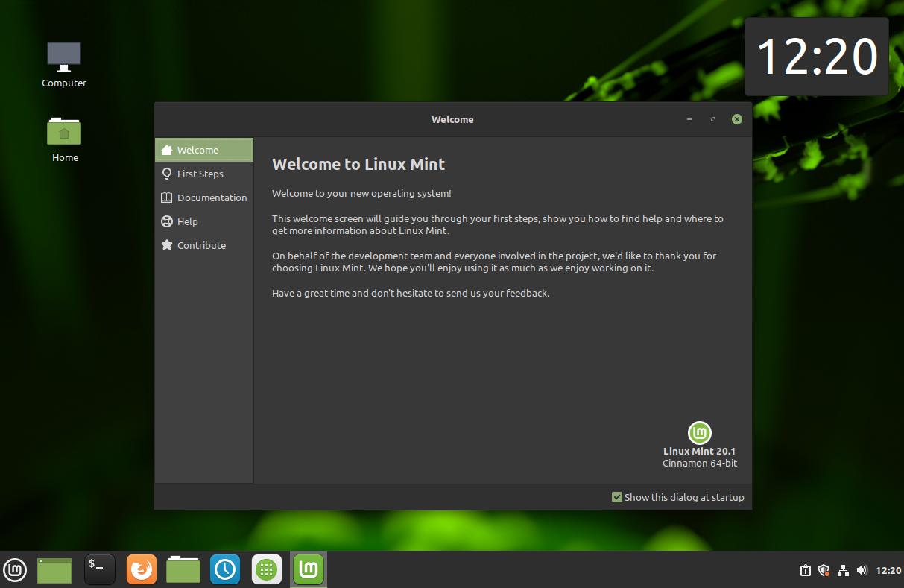Click the volume speaker tray icon
904x588 pixels.
[862, 570]
